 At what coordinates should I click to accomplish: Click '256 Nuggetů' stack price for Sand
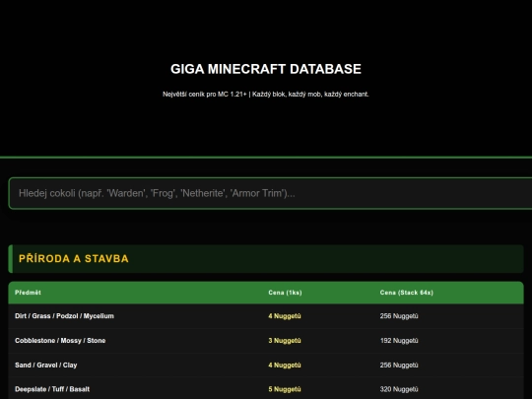pos(399,366)
